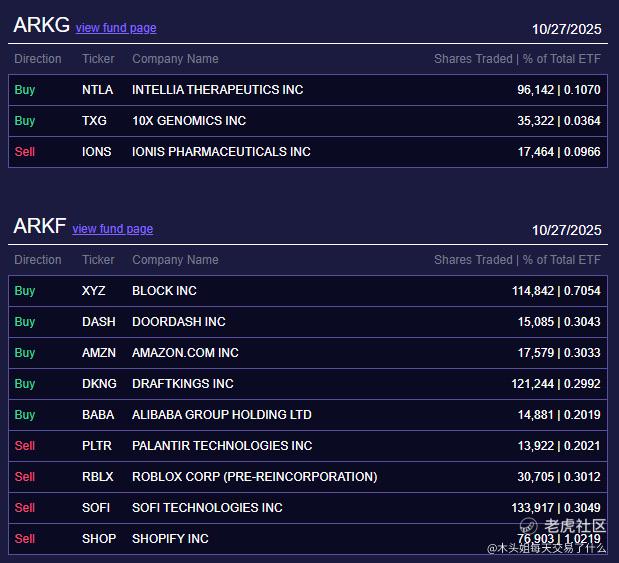Select the ARKF date 10/27/2025
This screenshot has height=563, width=619.
point(566,230)
